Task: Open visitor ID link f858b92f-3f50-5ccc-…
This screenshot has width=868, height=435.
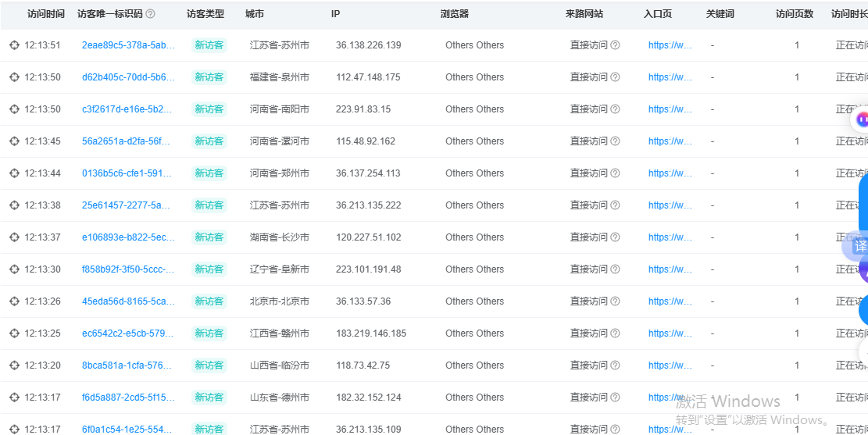Action: (x=128, y=269)
